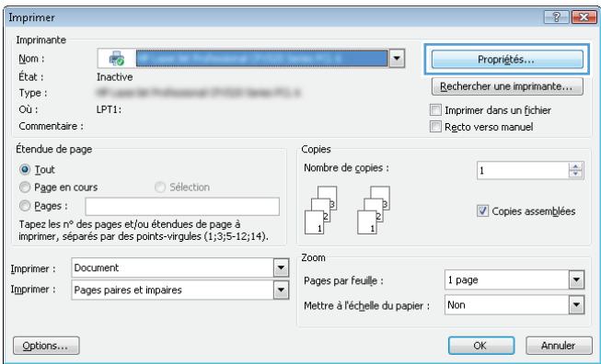Close the Imprimer dialog window
The width and height of the screenshot is (601, 364).
pyautogui.click(x=583, y=17)
